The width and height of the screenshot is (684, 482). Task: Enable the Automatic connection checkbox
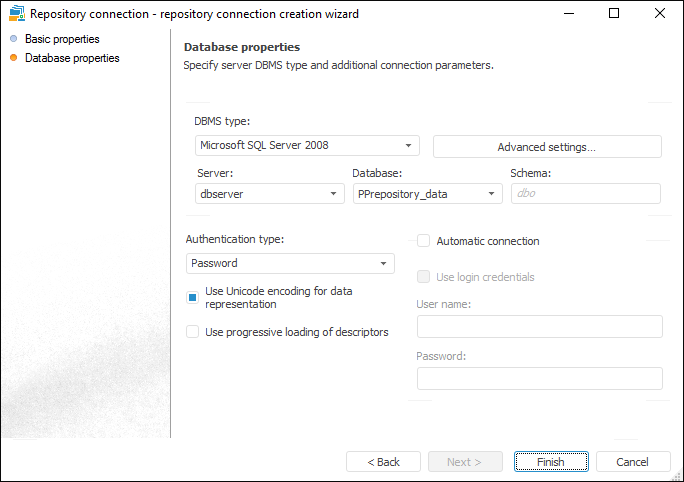coord(424,241)
